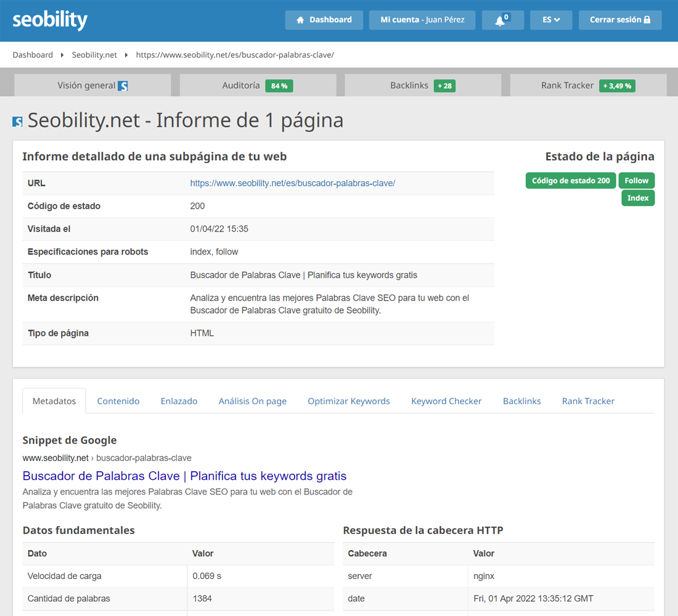Screen dimensions: 678x616
Task: Click the Google snippet description text
Action: pyautogui.click(x=187, y=498)
